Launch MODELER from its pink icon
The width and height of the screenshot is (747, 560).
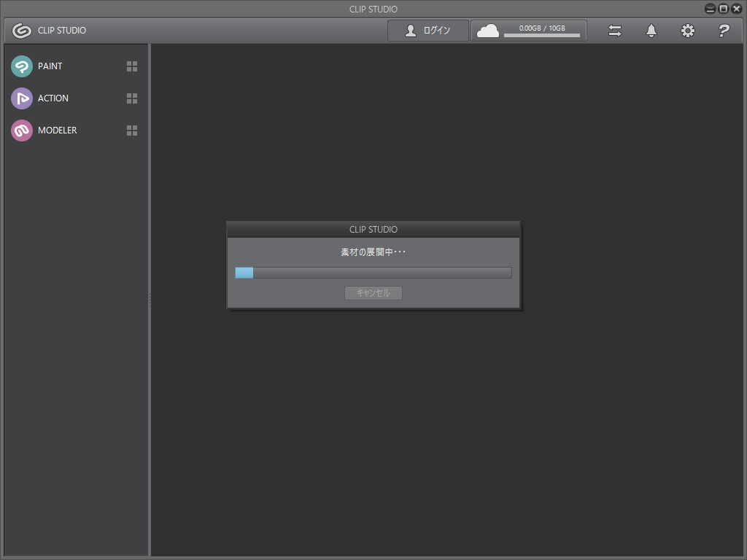[22, 131]
